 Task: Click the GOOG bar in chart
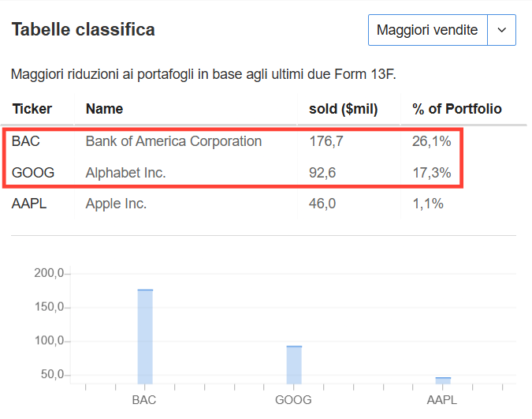(x=294, y=365)
